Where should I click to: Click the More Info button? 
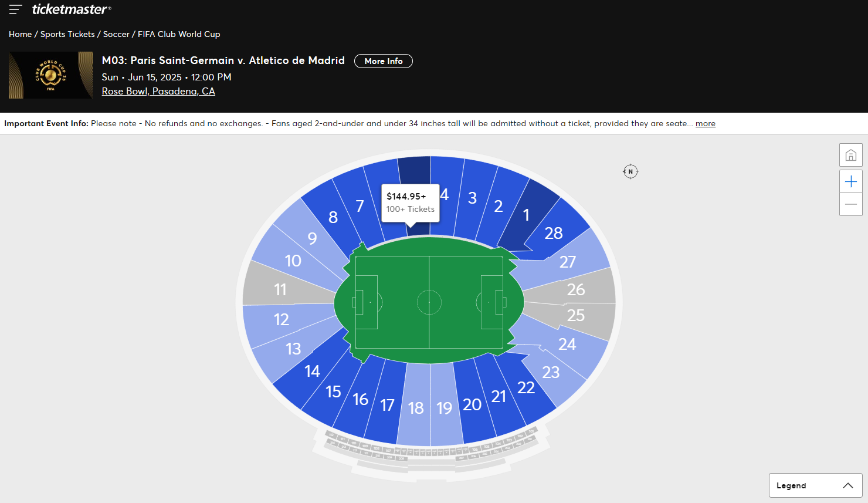384,61
